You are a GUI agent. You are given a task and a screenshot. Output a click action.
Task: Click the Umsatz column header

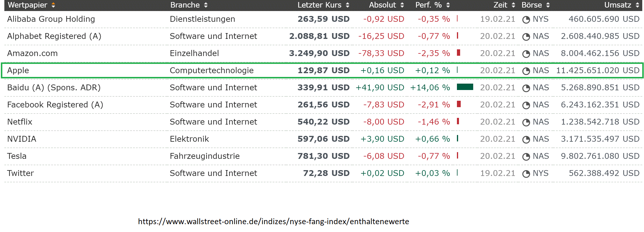click(617, 5)
